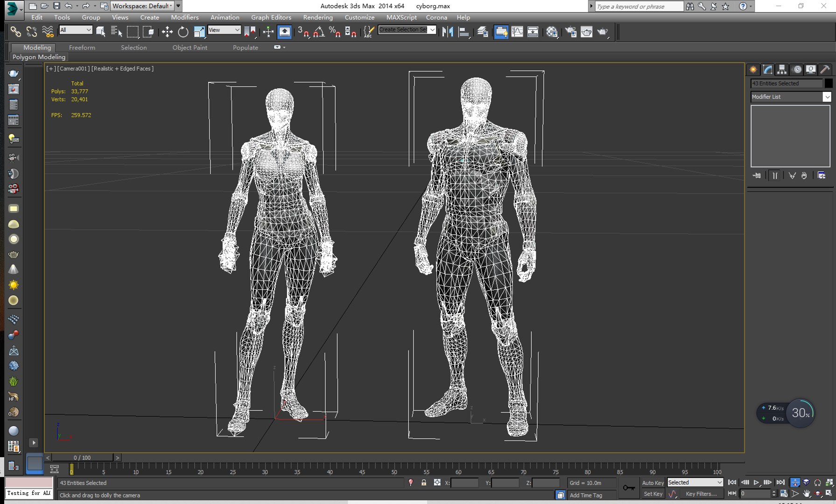Open Key Filters... button
Viewport: 836px width, 504px height.
point(701,494)
